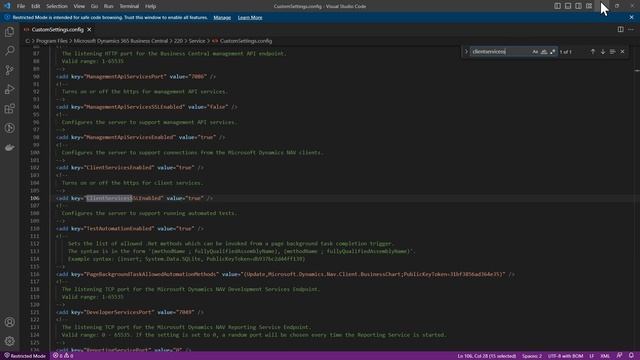Expand the Replace row in find widget
This screenshot has height=360, width=640.
pyautogui.click(x=466, y=52)
